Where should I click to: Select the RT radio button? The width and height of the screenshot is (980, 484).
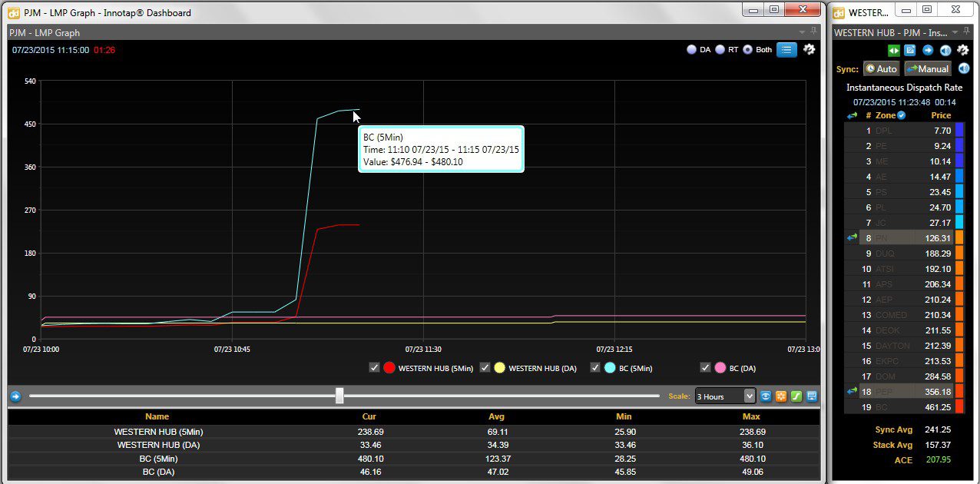coord(720,50)
